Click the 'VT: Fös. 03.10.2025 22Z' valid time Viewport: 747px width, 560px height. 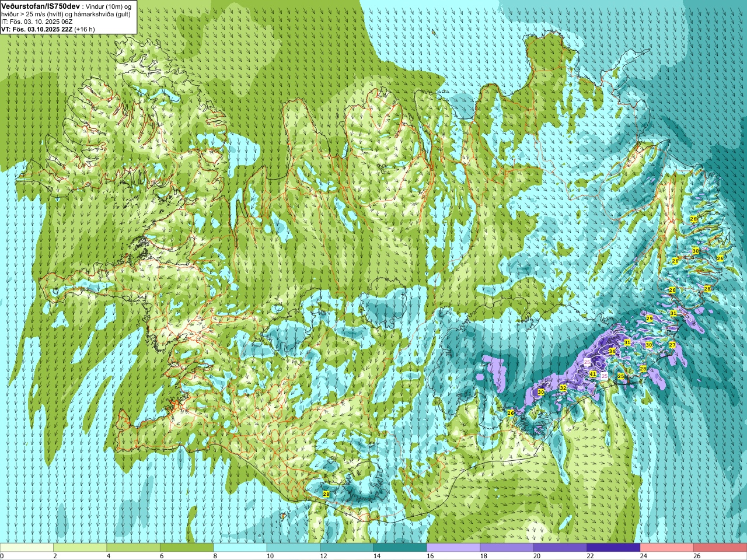pos(37,29)
